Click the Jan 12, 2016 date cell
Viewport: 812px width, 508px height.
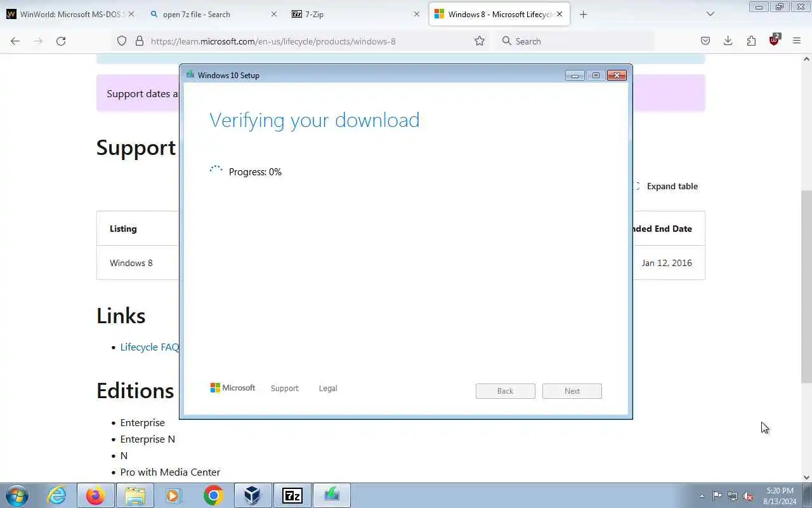(x=667, y=263)
